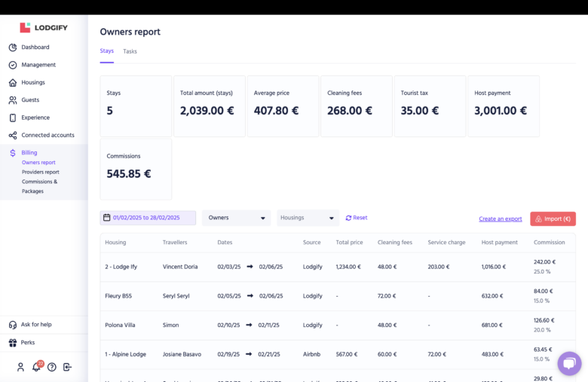
Task: Open user profile icon
Action: 20,367
